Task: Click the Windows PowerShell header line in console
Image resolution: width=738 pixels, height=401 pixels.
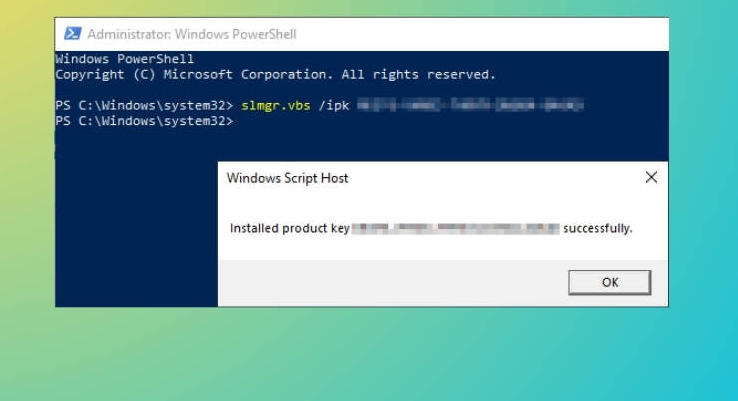Action: pyautogui.click(x=124, y=60)
